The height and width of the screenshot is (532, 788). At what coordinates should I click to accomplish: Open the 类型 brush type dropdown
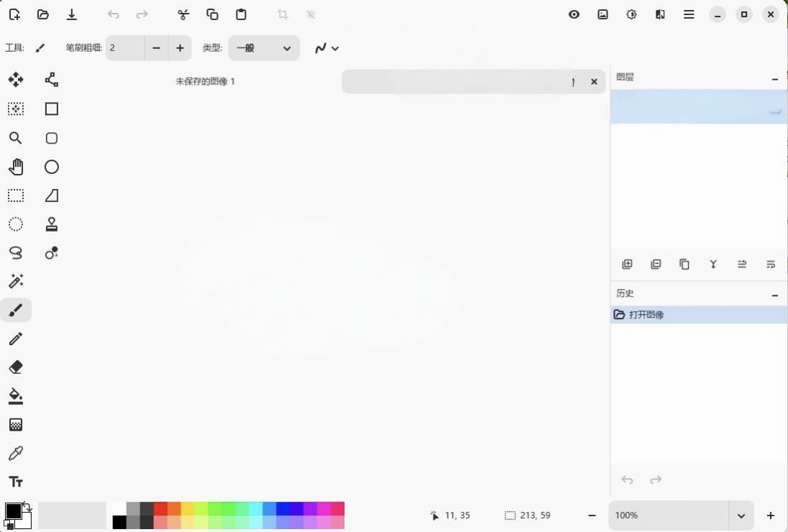click(x=264, y=48)
